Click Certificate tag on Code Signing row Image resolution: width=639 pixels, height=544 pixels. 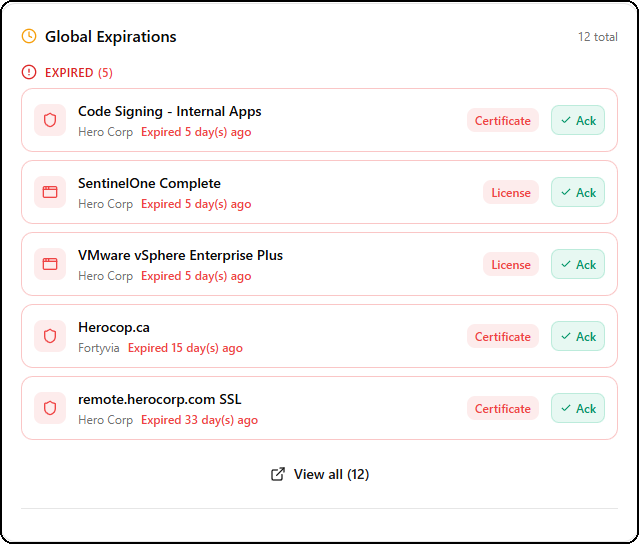(503, 120)
